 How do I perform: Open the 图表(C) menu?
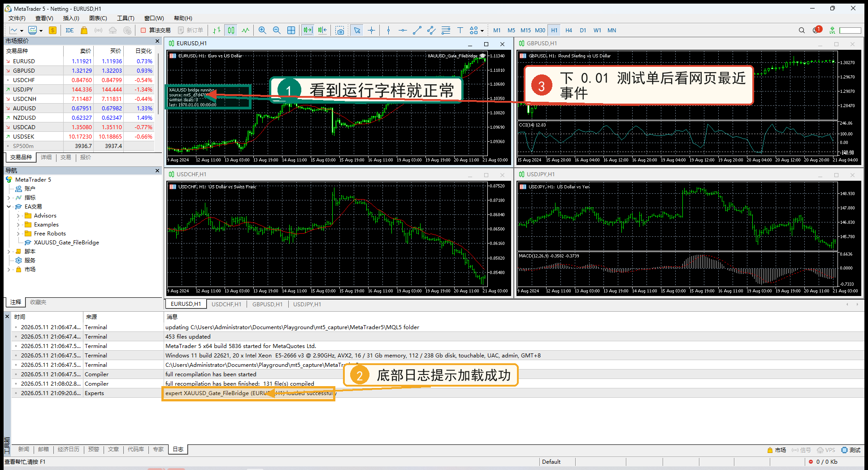pyautogui.click(x=98, y=18)
